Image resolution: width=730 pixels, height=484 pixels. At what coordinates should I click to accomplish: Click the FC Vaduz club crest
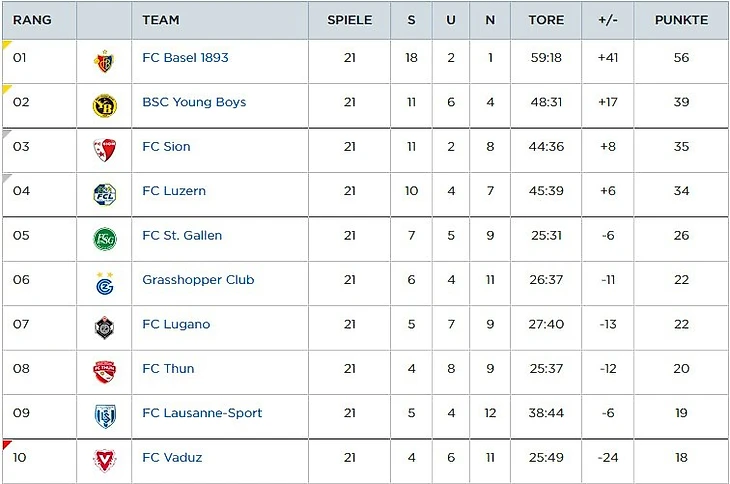(104, 460)
